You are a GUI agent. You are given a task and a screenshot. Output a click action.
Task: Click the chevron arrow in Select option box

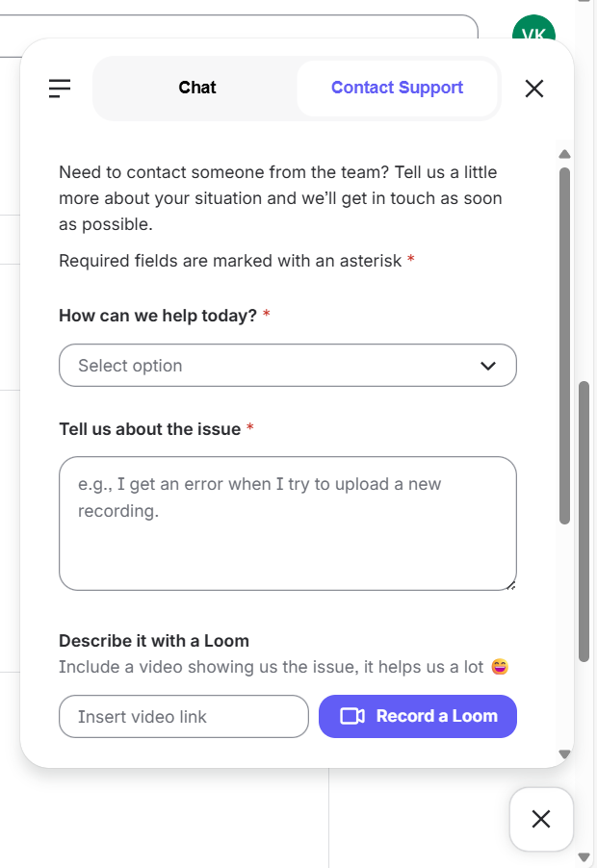click(x=488, y=366)
